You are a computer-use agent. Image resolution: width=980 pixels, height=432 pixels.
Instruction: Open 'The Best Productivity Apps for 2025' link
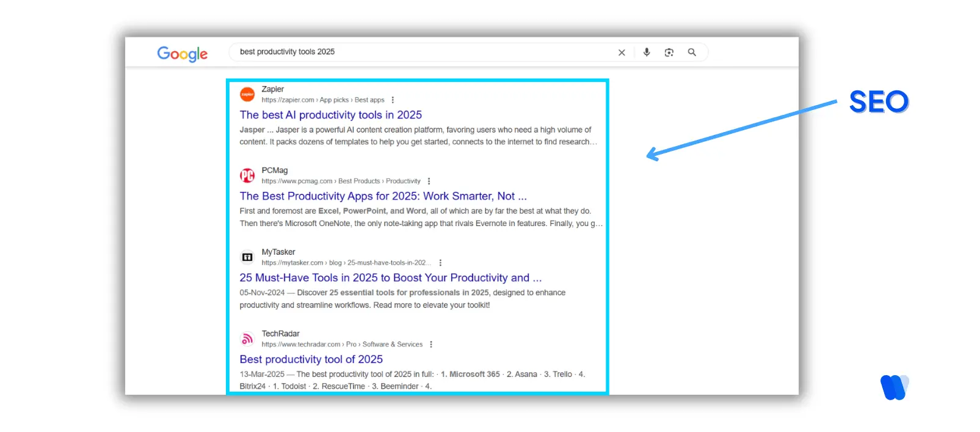tap(383, 196)
